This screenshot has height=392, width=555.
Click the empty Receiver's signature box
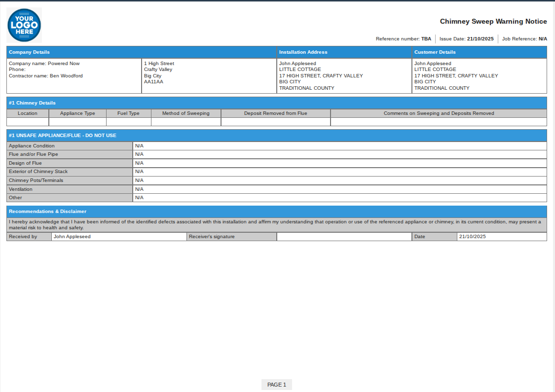point(344,237)
